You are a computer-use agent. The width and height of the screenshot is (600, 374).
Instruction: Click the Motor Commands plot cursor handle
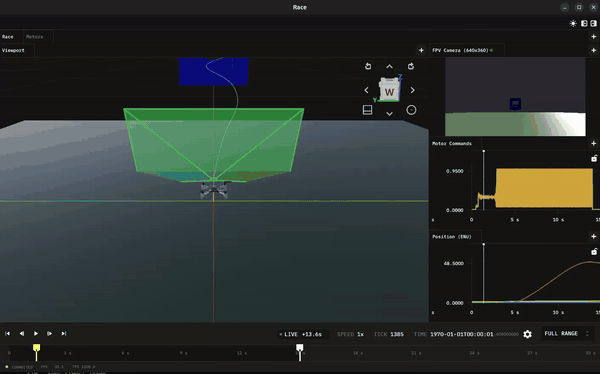pos(484,152)
